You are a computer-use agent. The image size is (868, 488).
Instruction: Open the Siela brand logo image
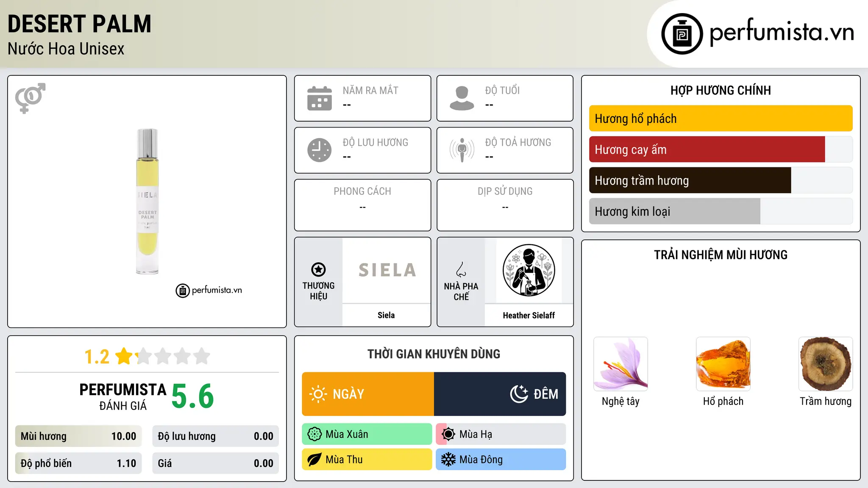pos(387,270)
